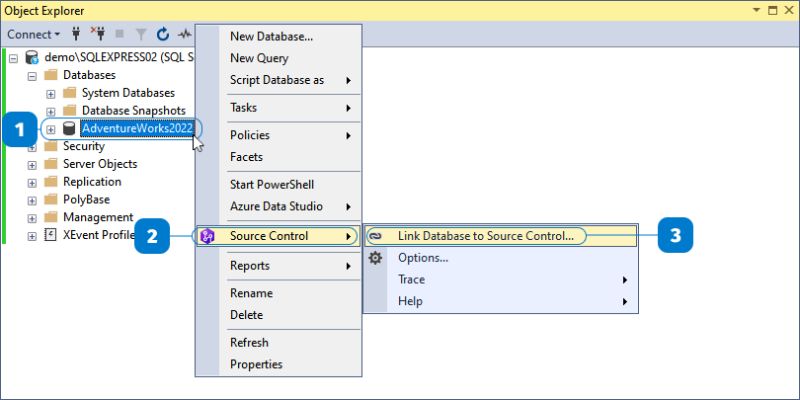The width and height of the screenshot is (800, 400).
Task: Open the Help submenu
Action: tap(501, 302)
